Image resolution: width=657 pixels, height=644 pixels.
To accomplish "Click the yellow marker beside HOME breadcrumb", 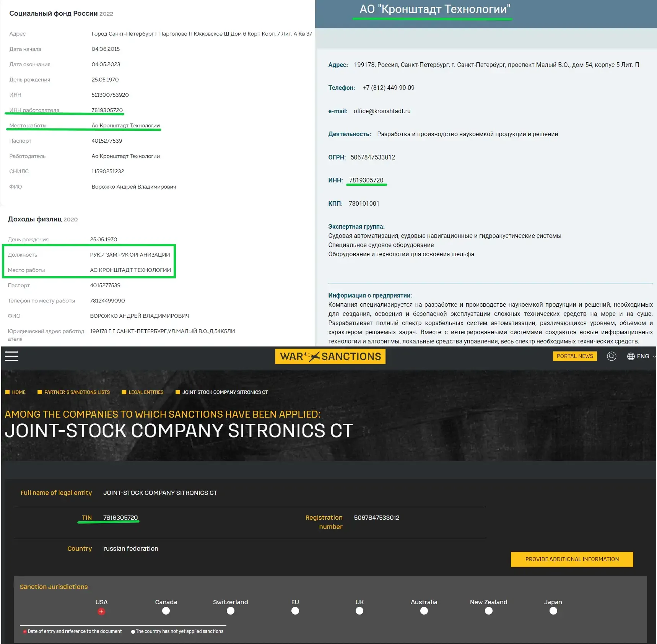I will coord(7,392).
